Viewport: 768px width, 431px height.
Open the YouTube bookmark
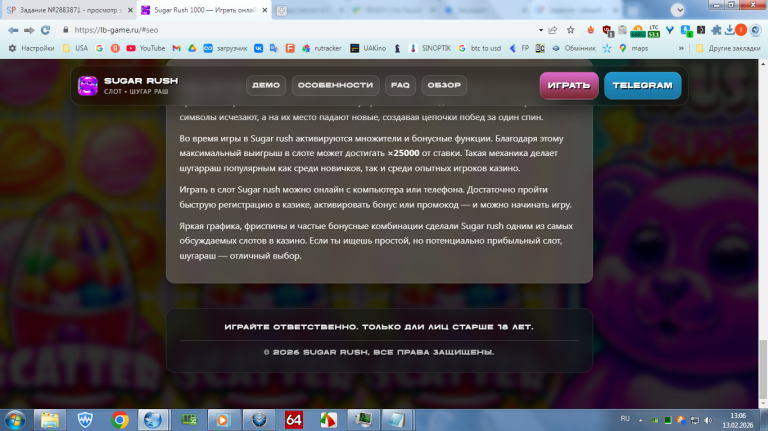point(145,48)
